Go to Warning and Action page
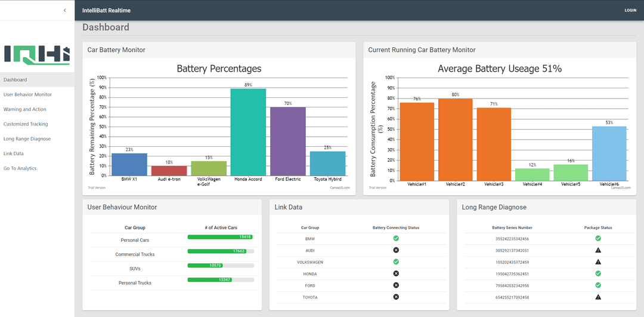This screenshot has width=644, height=317. [x=37, y=109]
